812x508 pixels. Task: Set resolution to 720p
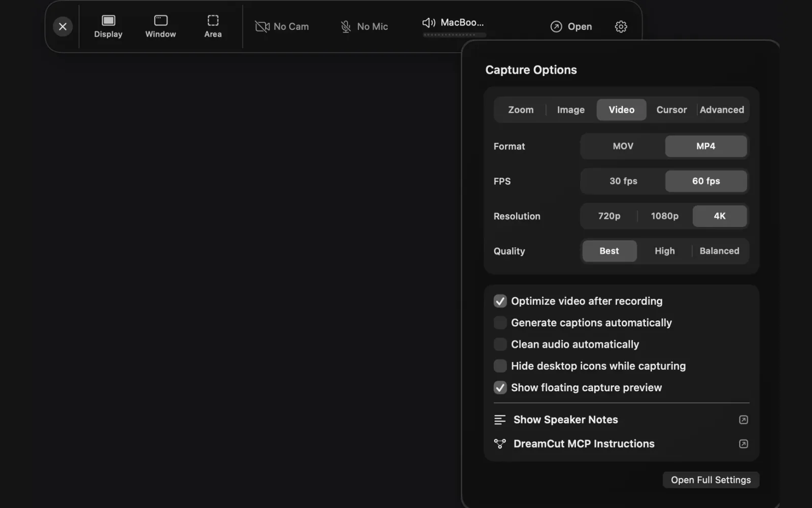click(x=609, y=216)
